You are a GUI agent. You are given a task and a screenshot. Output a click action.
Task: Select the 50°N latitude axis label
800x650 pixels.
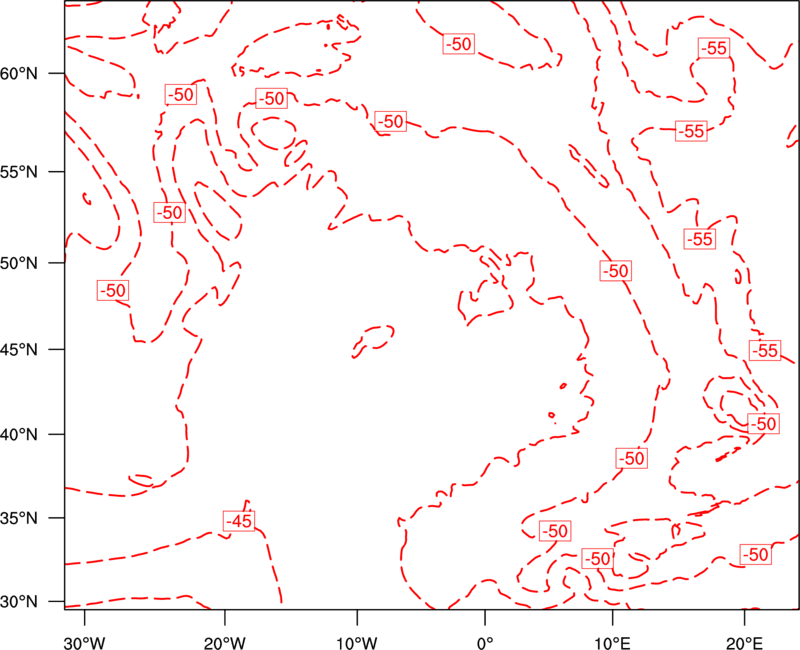pos(19,263)
